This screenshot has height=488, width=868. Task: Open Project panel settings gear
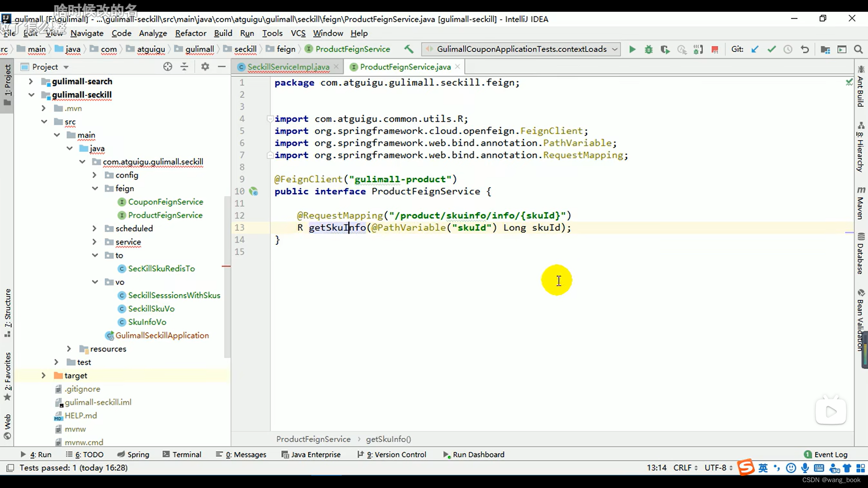point(205,66)
